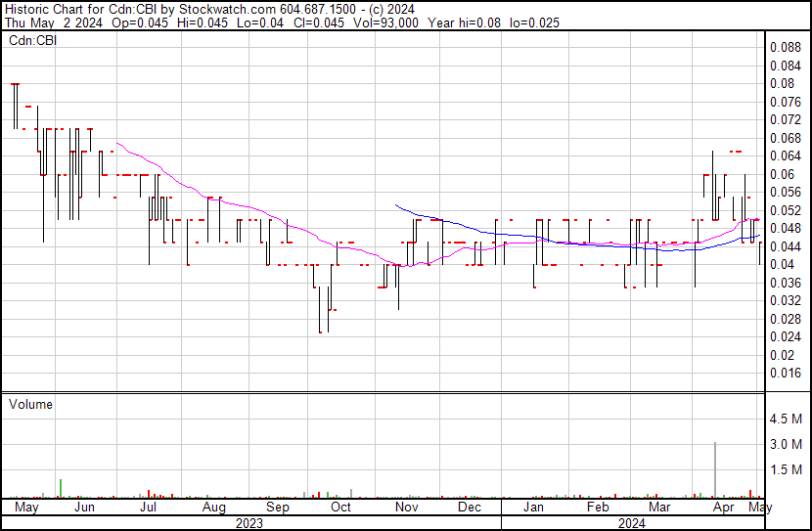Select the Aug month on time axis
Image resolution: width=812 pixels, height=531 pixels.
[x=213, y=508]
